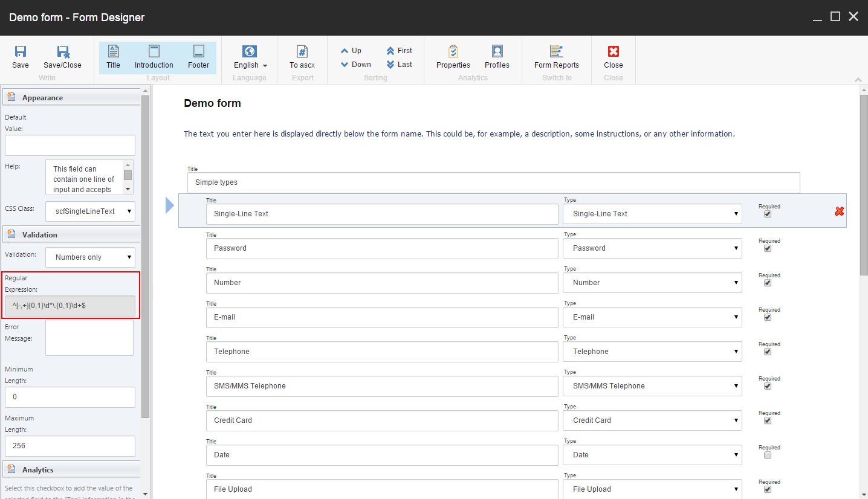
Task: Edit the Credit Card title field
Action: [x=382, y=420]
